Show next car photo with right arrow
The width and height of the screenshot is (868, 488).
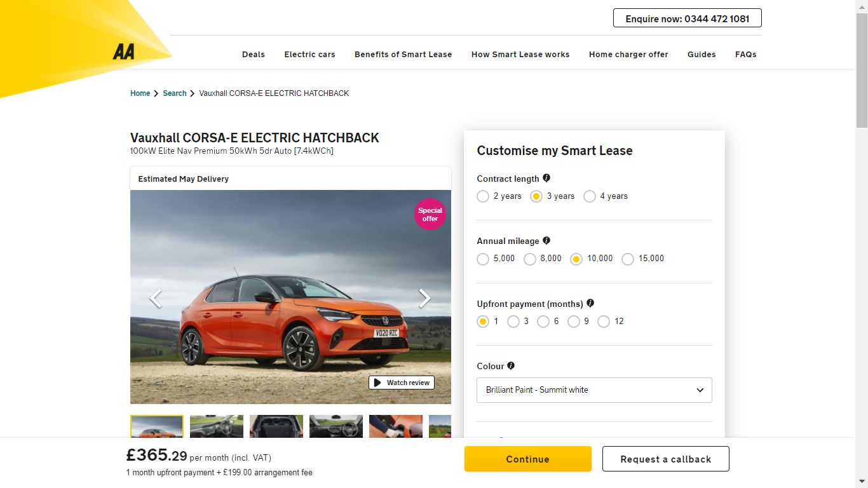pos(424,298)
